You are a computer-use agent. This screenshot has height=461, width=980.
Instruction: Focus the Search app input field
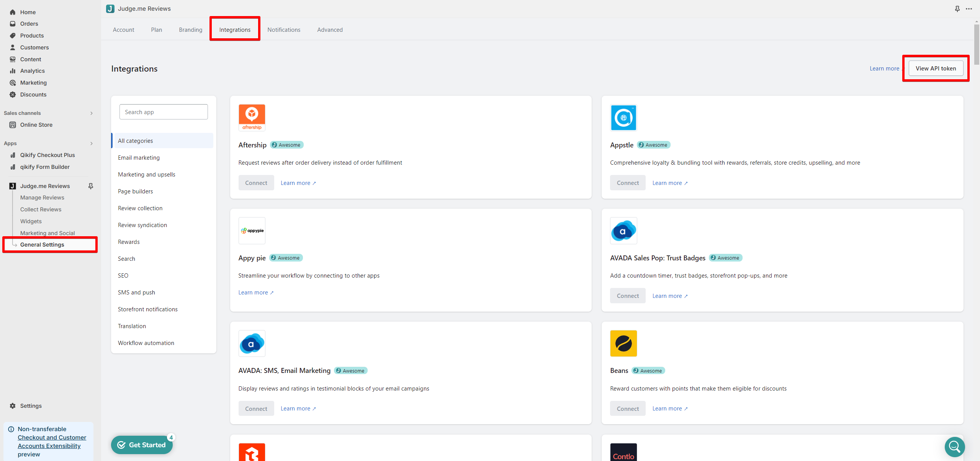(164, 112)
